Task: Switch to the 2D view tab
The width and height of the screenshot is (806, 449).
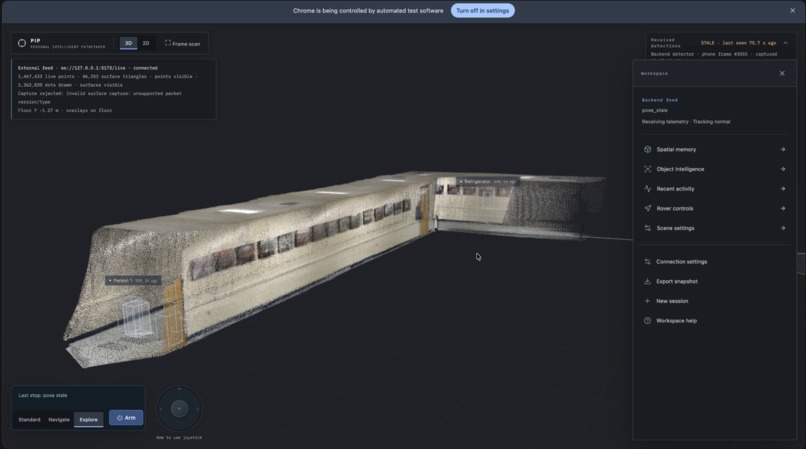Action: 146,43
